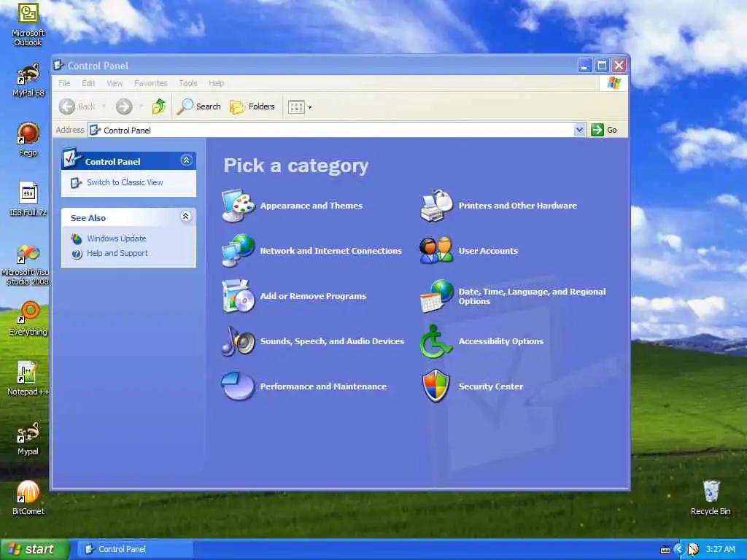Click the Up folder toolbar icon
Viewport: 747px width, 560px height.
tap(158, 106)
